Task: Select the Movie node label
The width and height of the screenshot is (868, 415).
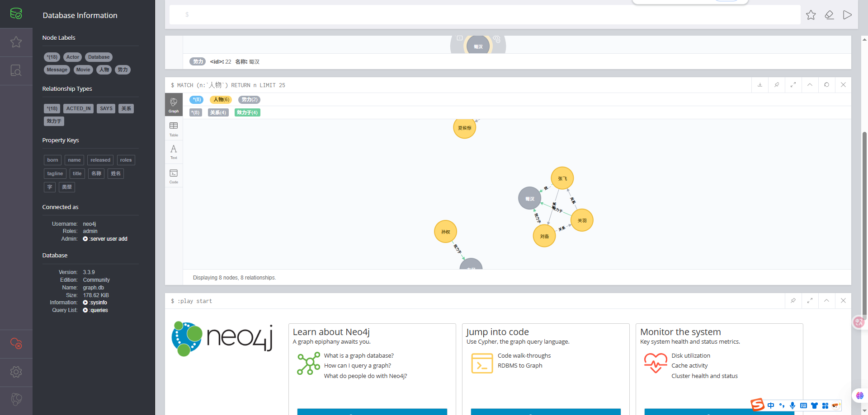Action: click(83, 70)
